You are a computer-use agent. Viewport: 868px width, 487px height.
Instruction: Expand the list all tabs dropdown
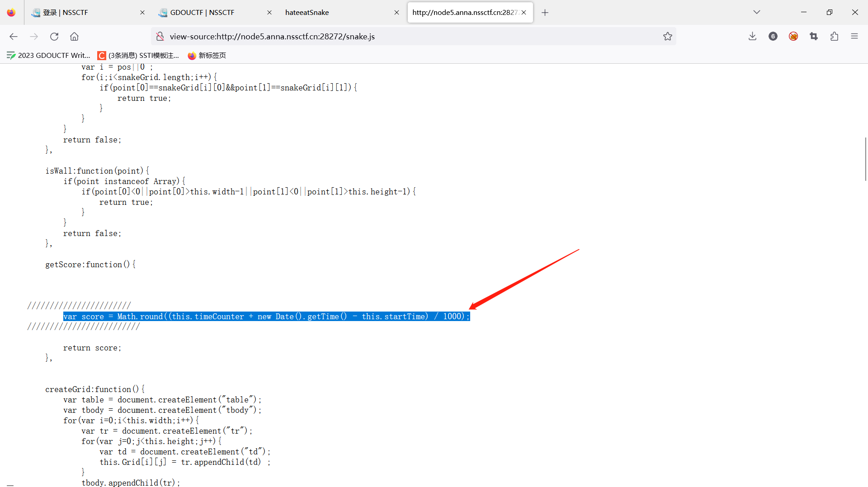[x=756, y=12]
